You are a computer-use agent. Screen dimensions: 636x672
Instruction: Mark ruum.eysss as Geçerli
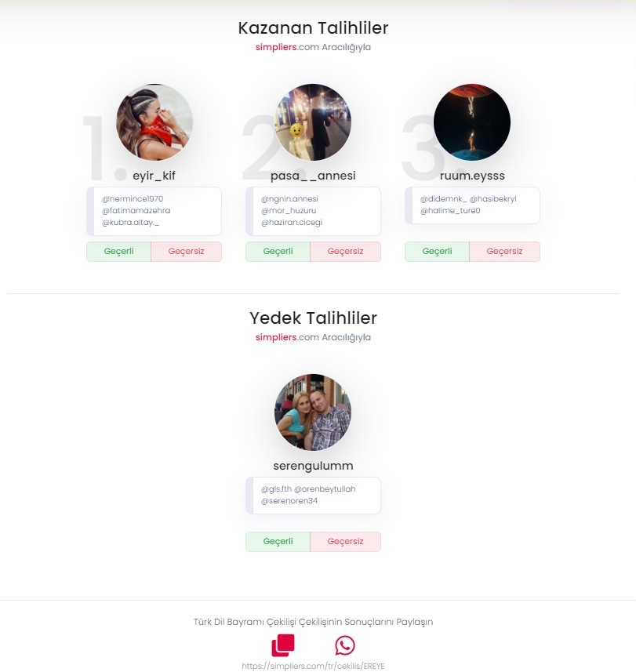pos(437,252)
